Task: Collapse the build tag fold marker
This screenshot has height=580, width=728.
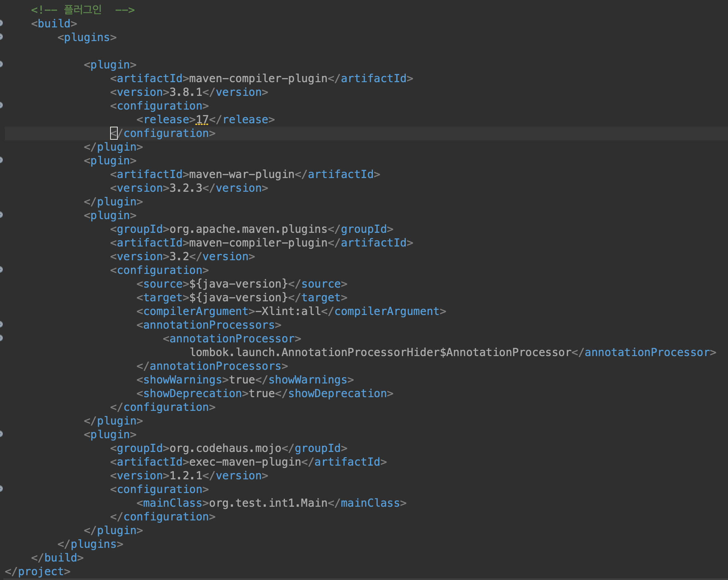Action: (x=1, y=23)
